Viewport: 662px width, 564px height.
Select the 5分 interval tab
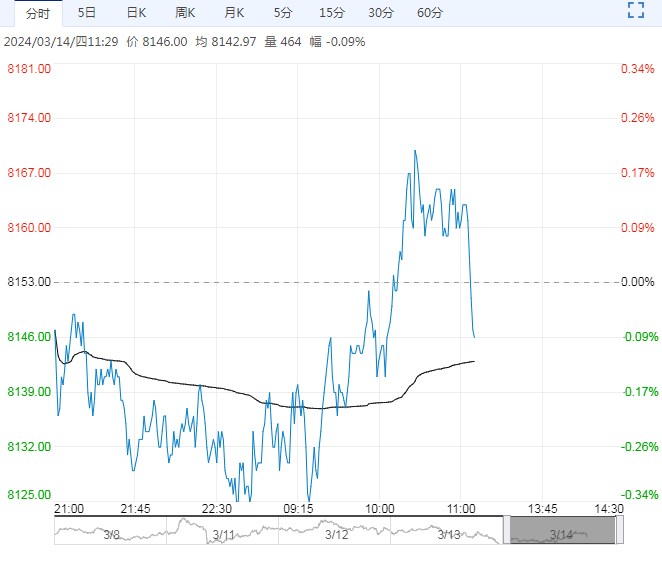click(283, 13)
